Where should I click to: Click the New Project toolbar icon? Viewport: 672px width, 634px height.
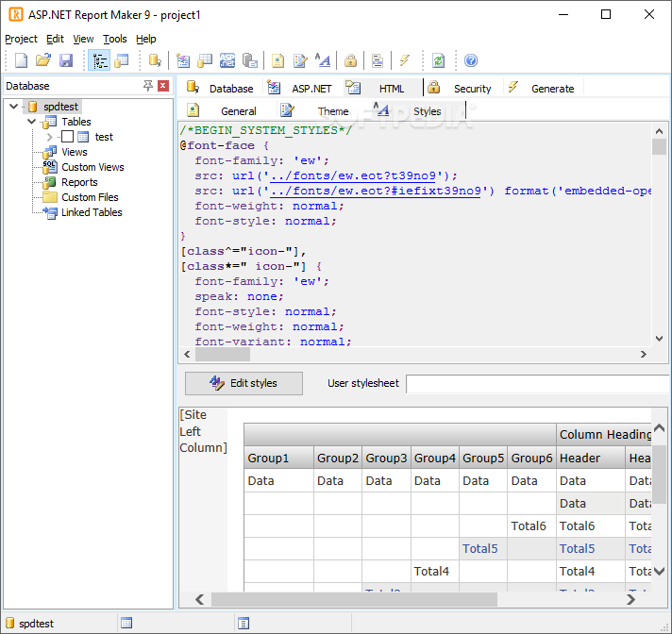[21, 60]
